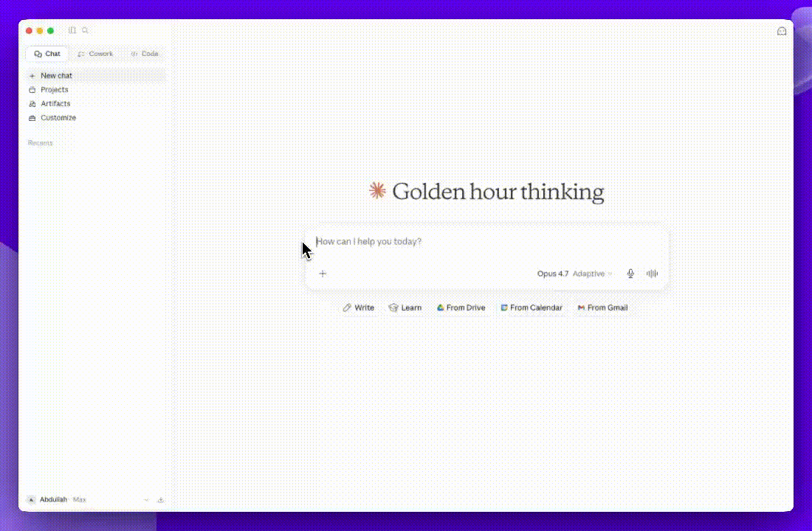Viewport: 812px width, 531px height.
Task: Click the plus attachment icon in composer
Action: point(323,274)
